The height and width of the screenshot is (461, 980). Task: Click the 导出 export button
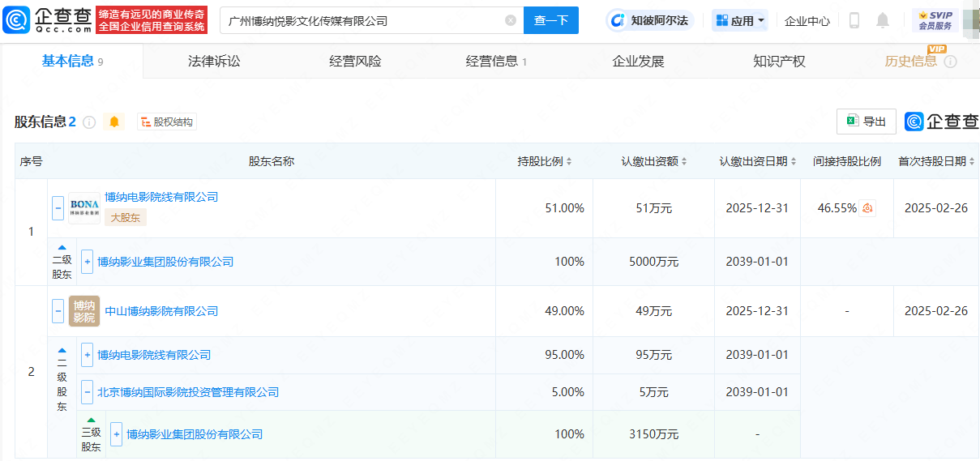[x=867, y=122]
